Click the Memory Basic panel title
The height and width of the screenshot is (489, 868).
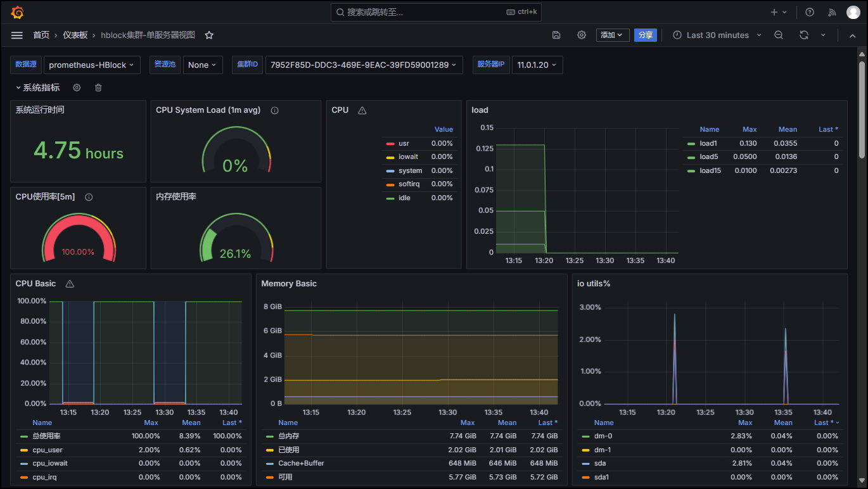point(289,284)
